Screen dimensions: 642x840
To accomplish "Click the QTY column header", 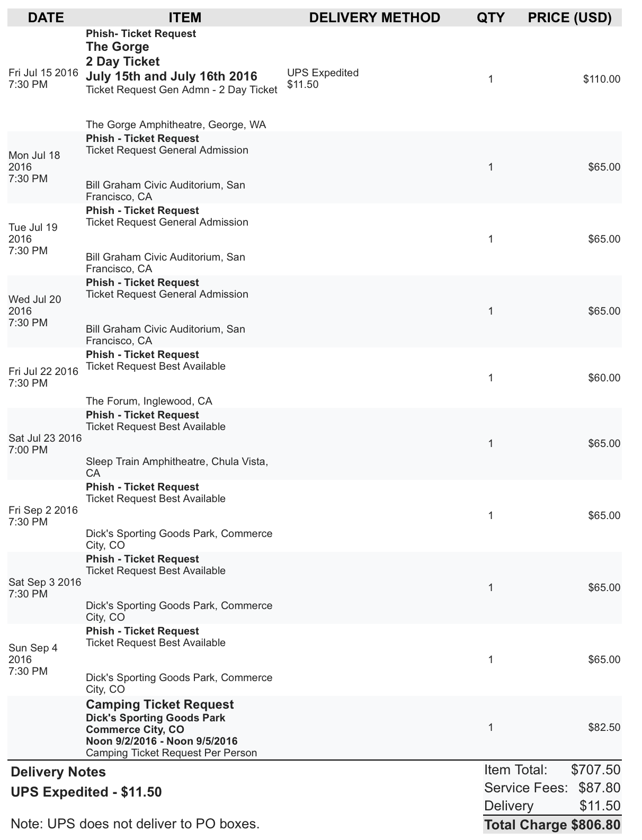I will pos(491,17).
